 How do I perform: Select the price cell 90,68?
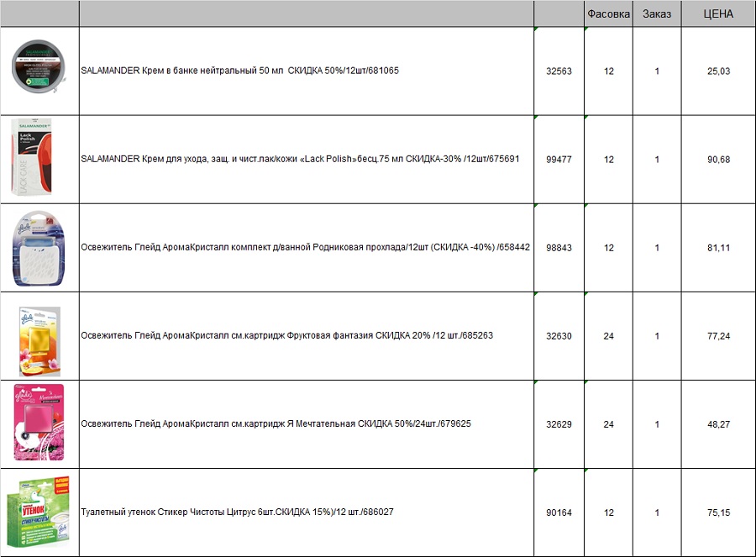(718, 159)
